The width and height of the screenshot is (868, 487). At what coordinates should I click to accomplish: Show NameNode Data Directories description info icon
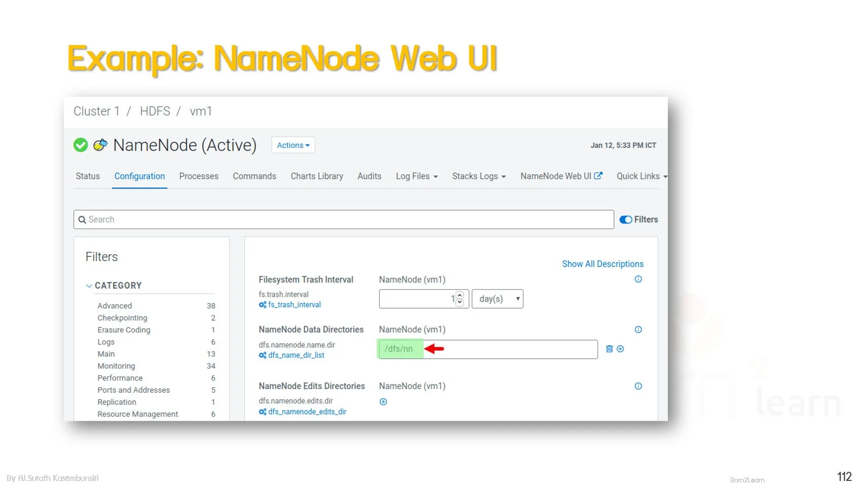point(638,329)
